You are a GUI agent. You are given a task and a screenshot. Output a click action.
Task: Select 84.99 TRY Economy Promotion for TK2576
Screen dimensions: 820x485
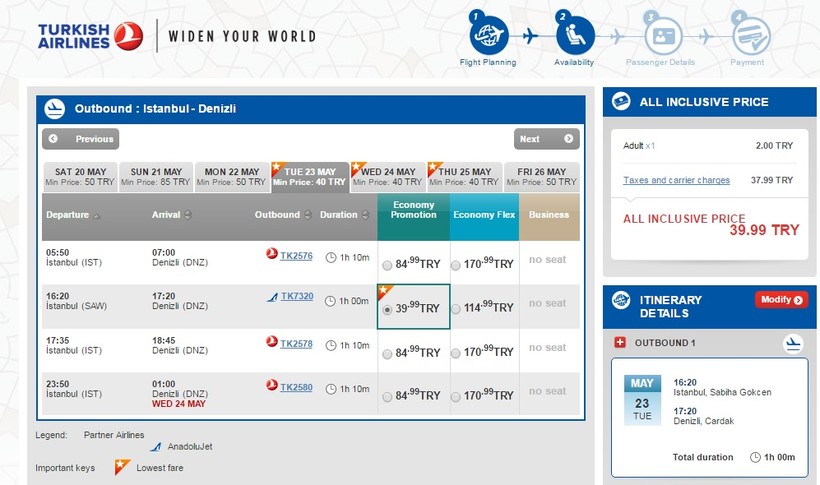[387, 265]
